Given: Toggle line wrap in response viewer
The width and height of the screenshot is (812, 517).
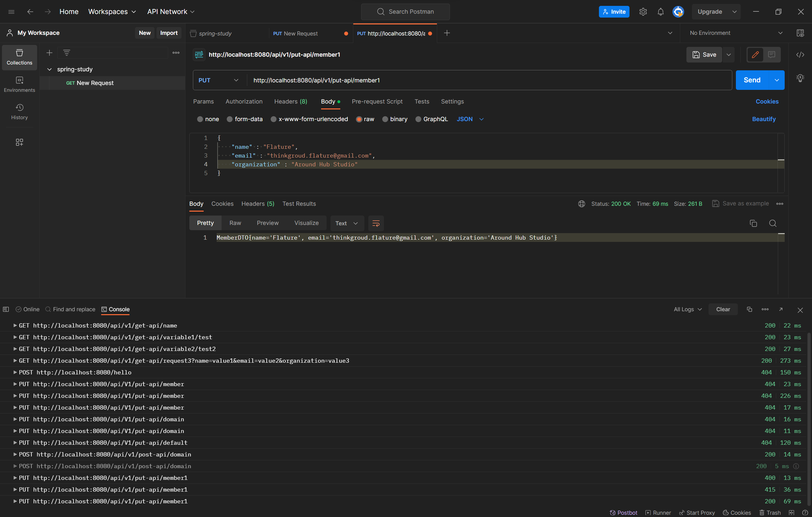Looking at the screenshot, I should coord(376,223).
